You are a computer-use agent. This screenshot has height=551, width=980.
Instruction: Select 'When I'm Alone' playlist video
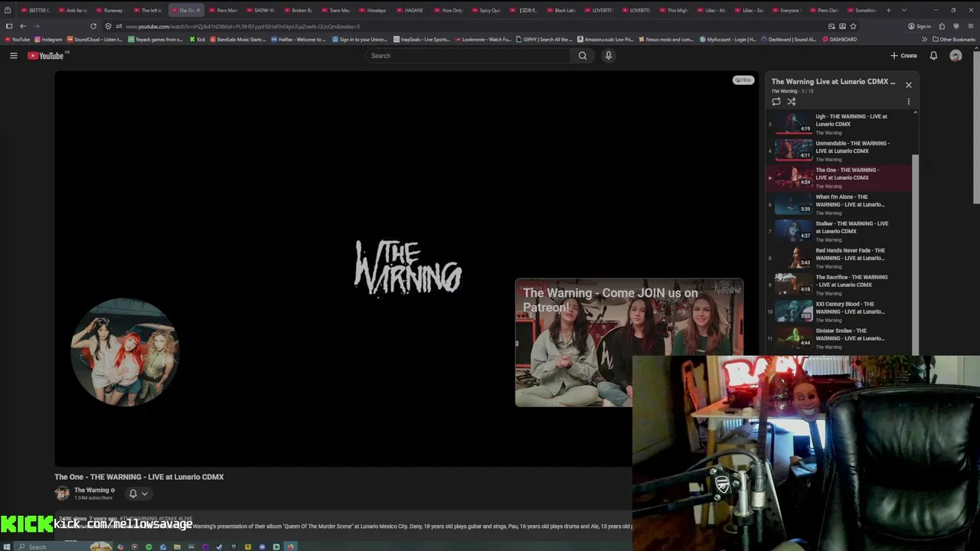(840, 204)
